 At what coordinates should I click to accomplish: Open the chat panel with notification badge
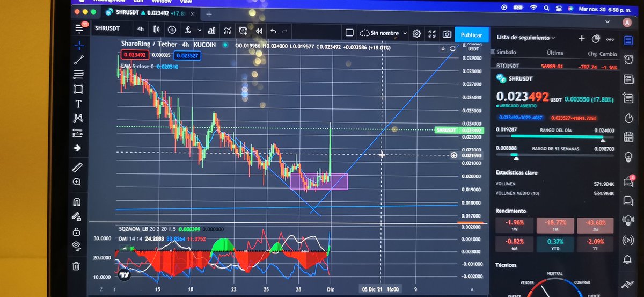pos(628,182)
